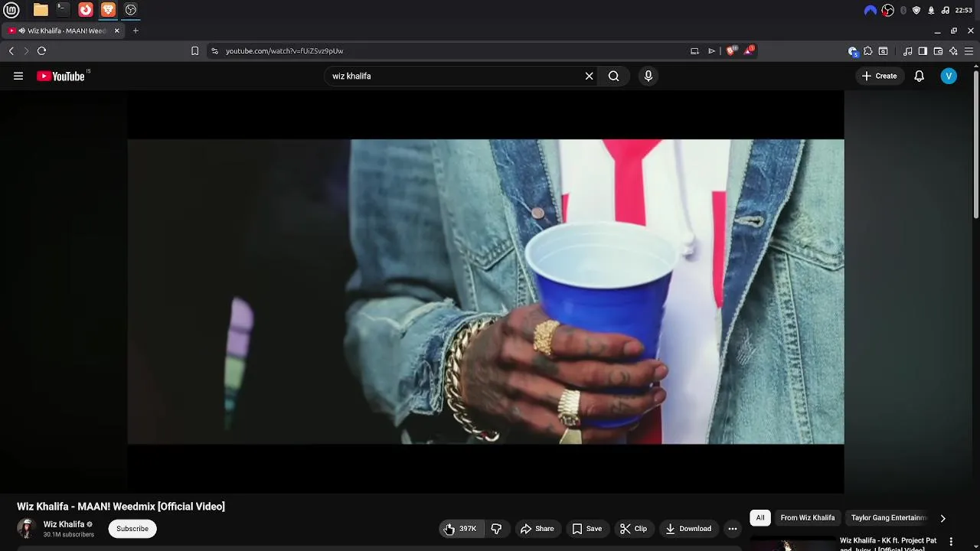Open the system tray clock 22:53
Screen dimensions: 980x551
[964, 10]
